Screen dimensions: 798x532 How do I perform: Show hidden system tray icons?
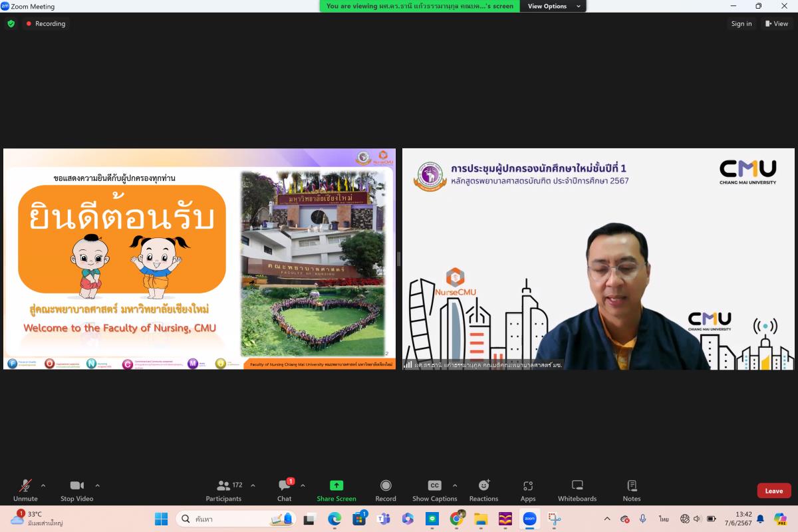tap(606, 519)
